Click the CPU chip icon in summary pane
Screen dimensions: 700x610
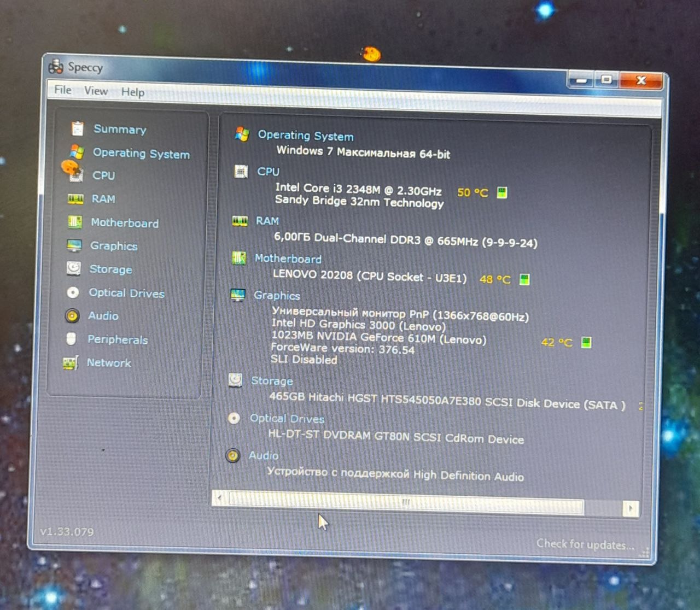click(241, 171)
